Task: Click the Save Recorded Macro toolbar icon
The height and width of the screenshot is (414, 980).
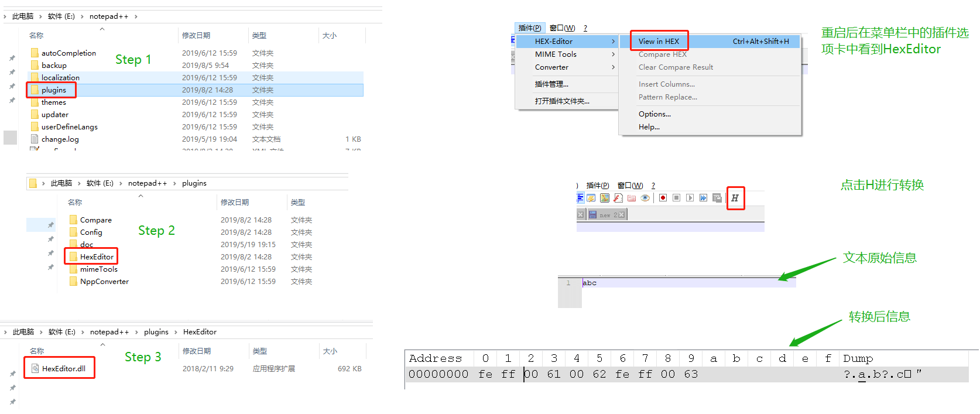Action: pyautogui.click(x=717, y=198)
